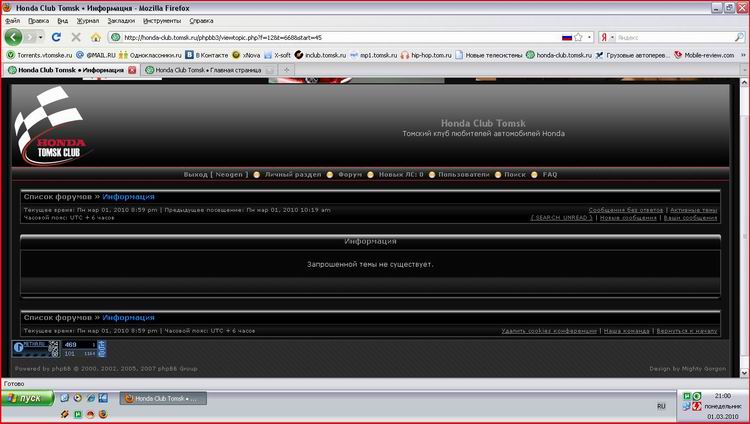Click the Russian flag icon in the address bar
This screenshot has height=424, width=750.
coord(567,37)
